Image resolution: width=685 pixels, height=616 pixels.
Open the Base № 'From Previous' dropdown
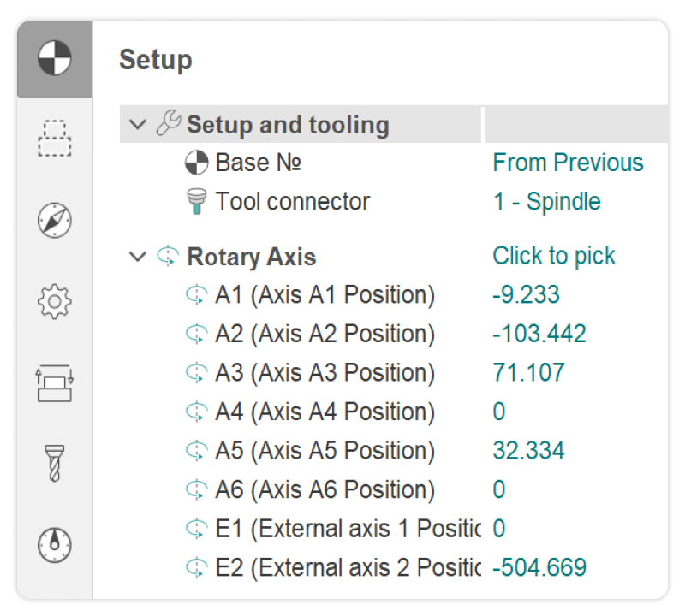568,163
